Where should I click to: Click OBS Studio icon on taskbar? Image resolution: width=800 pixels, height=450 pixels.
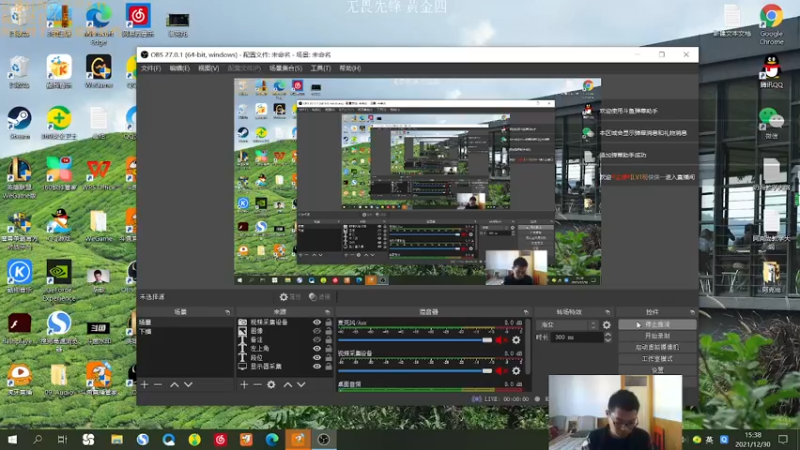pyautogui.click(x=323, y=439)
